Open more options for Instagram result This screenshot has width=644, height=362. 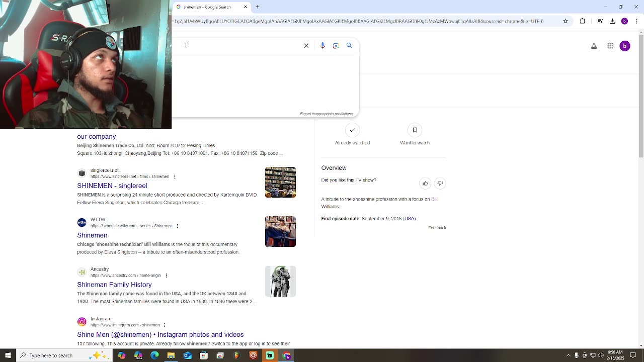(x=165, y=325)
